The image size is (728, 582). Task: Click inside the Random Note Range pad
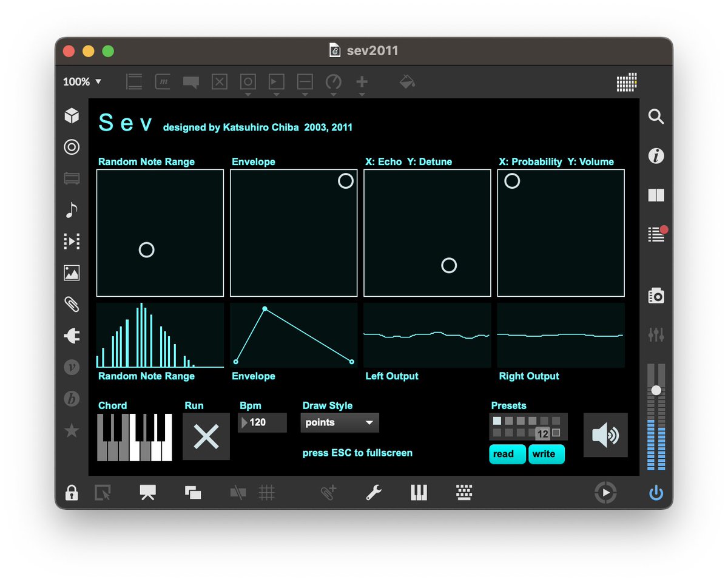(x=160, y=233)
